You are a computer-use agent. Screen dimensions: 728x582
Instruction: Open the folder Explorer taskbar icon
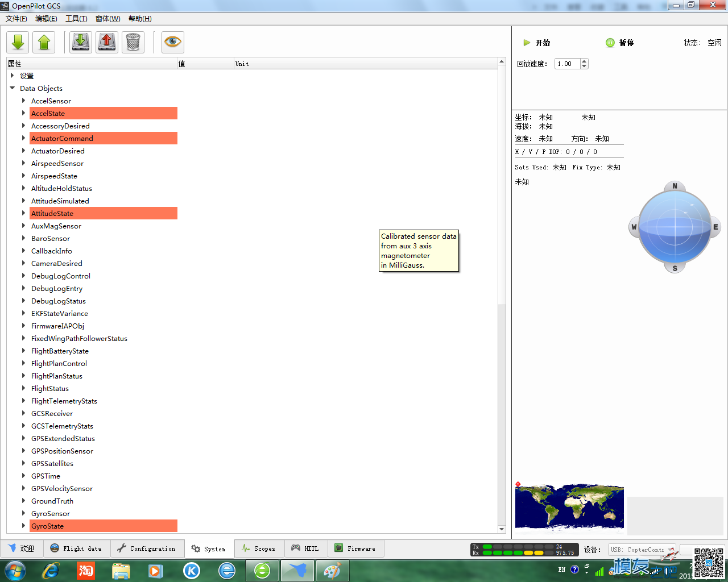pos(121,570)
